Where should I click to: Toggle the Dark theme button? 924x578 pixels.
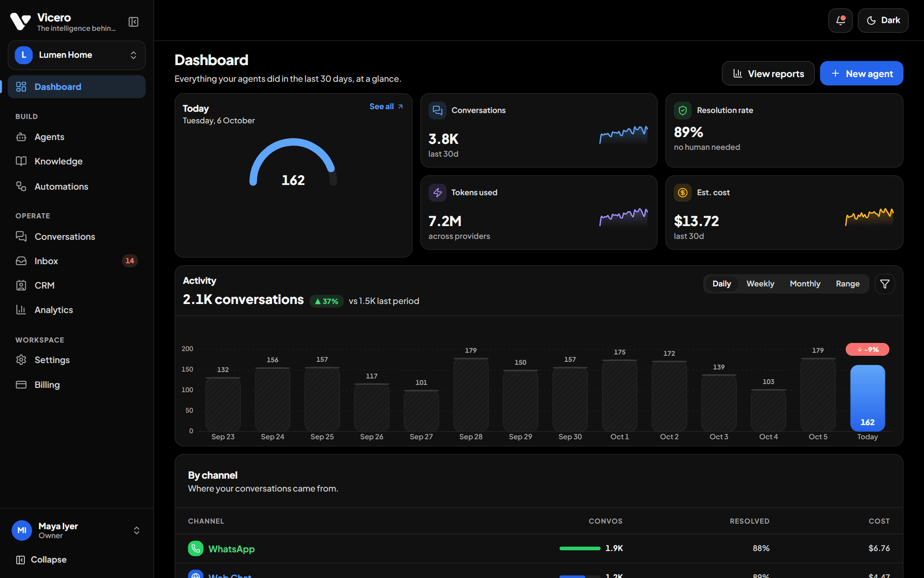(x=883, y=21)
